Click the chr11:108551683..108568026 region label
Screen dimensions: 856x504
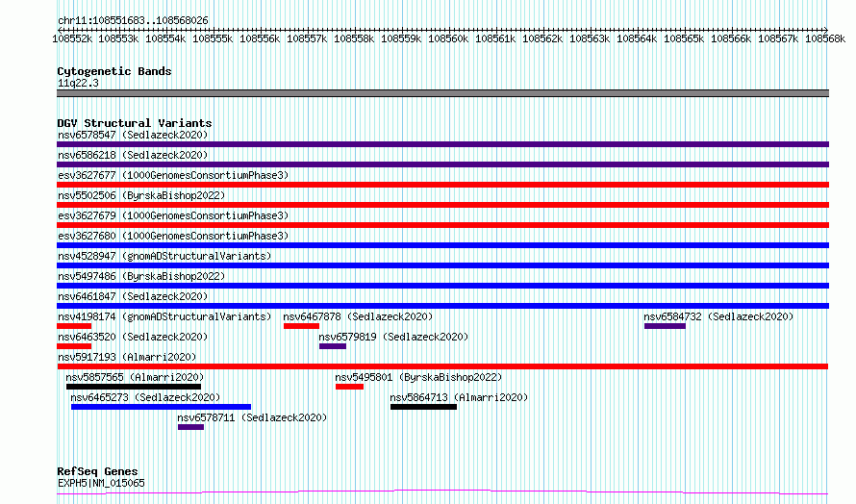tap(133, 21)
